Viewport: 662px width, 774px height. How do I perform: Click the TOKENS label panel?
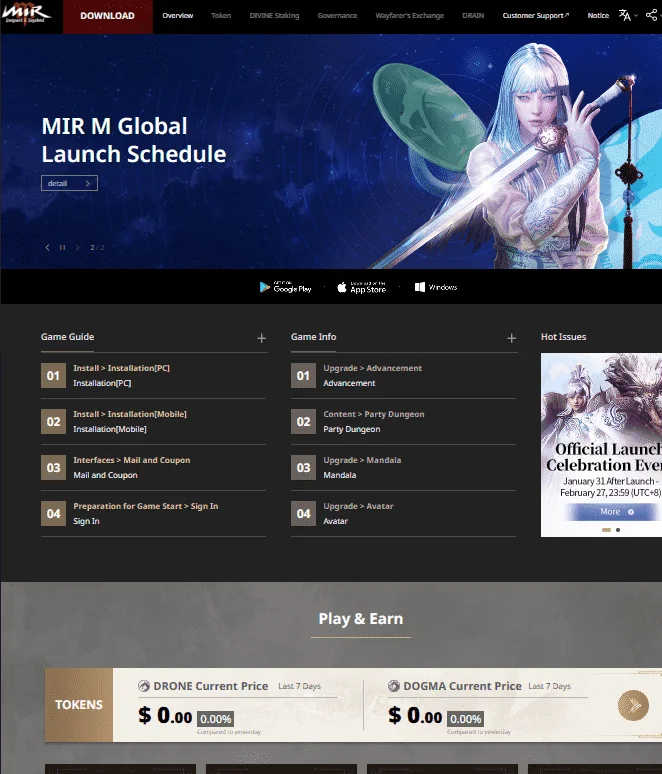(x=79, y=705)
